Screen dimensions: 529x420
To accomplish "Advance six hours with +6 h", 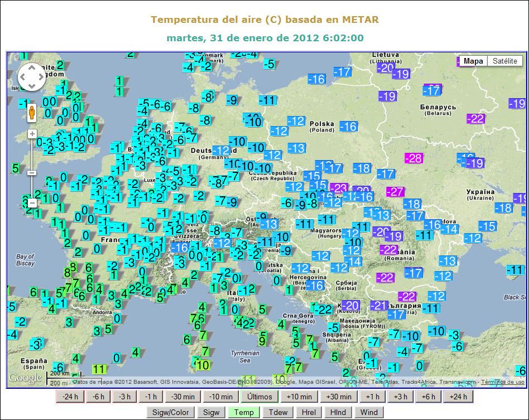I will (x=428, y=397).
